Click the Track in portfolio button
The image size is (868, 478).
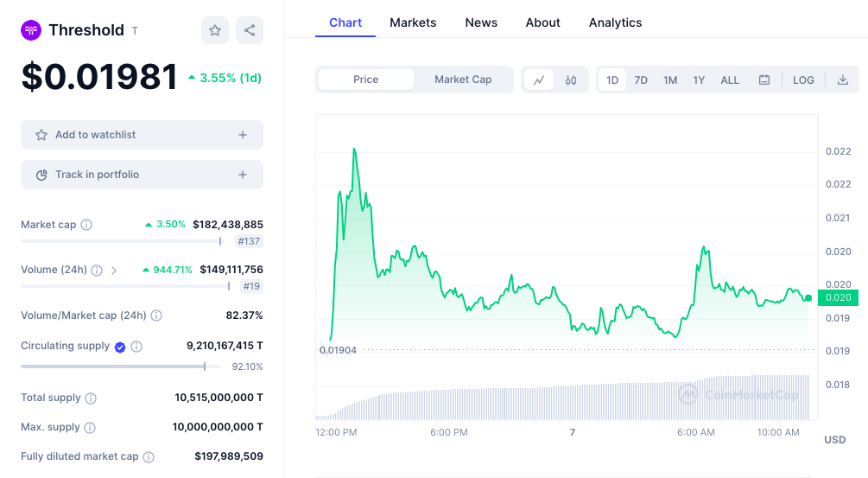click(x=142, y=175)
